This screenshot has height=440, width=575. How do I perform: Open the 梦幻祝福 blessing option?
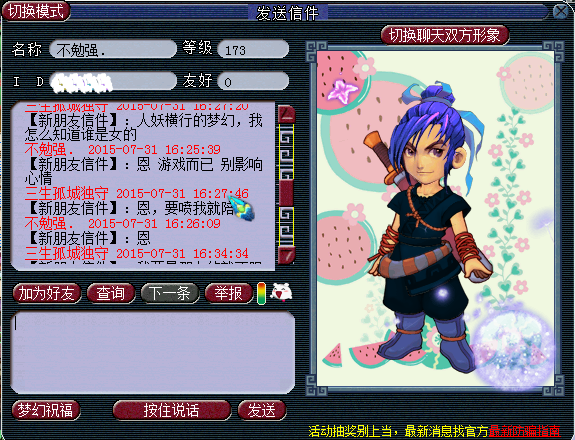[x=46, y=410]
